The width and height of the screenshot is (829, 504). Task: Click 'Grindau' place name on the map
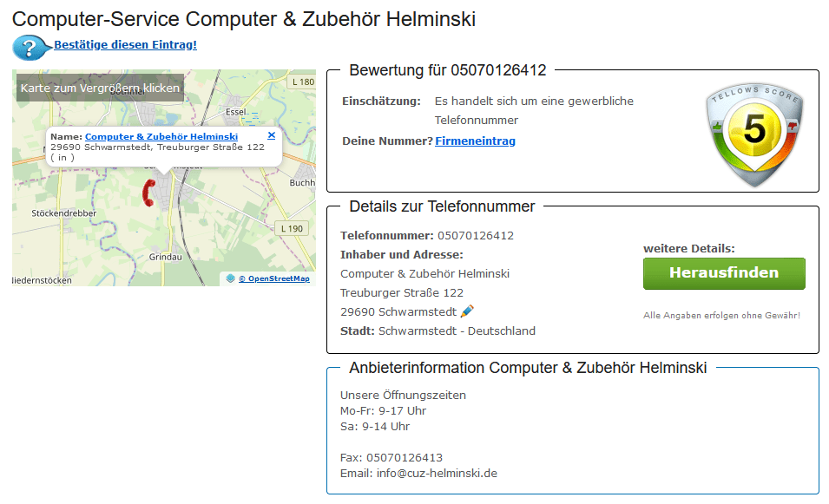166,258
